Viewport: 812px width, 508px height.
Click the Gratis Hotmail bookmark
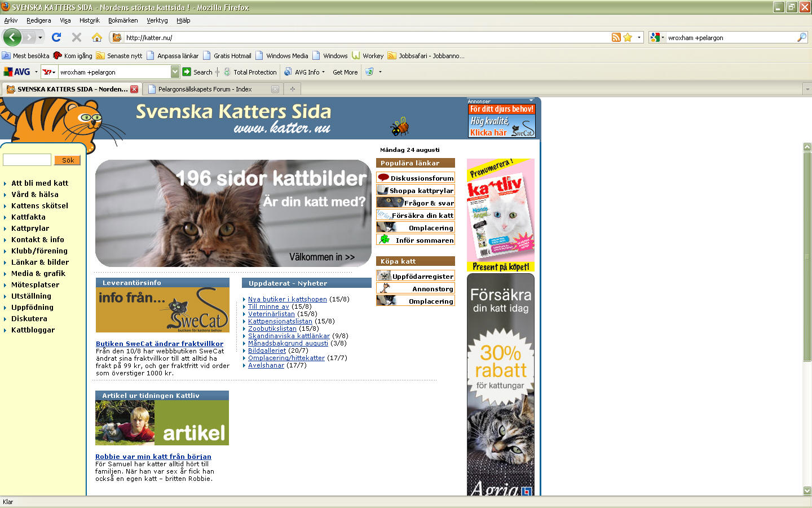click(227, 56)
